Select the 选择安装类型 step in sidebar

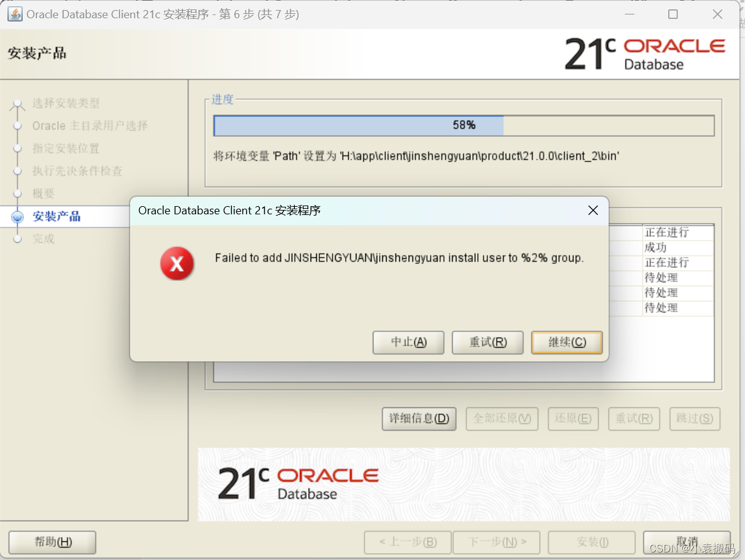(x=66, y=103)
